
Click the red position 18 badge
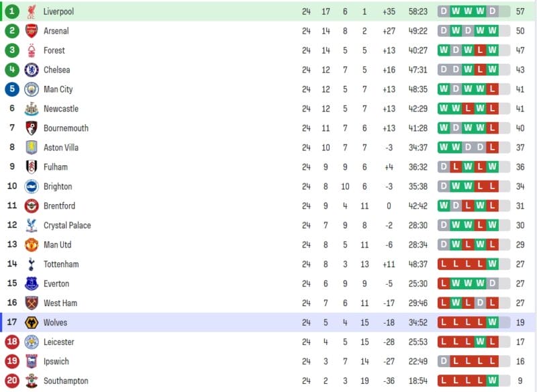[x=12, y=342]
